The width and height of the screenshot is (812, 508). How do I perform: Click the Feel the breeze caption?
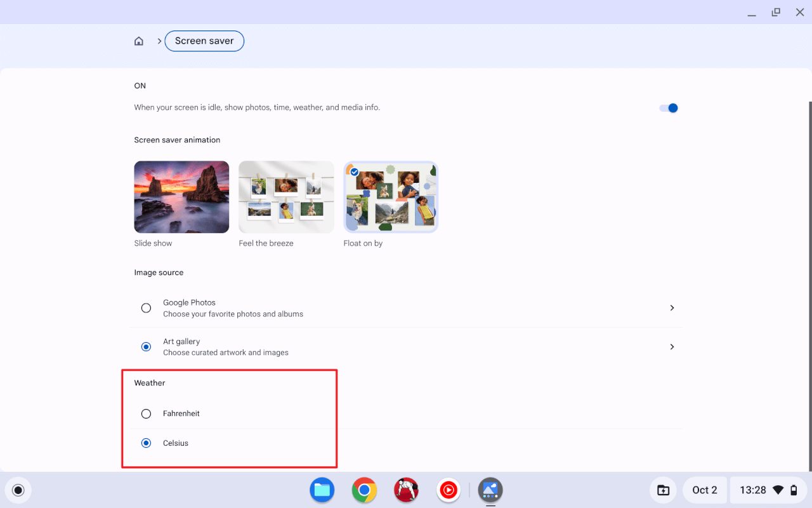[266, 243]
